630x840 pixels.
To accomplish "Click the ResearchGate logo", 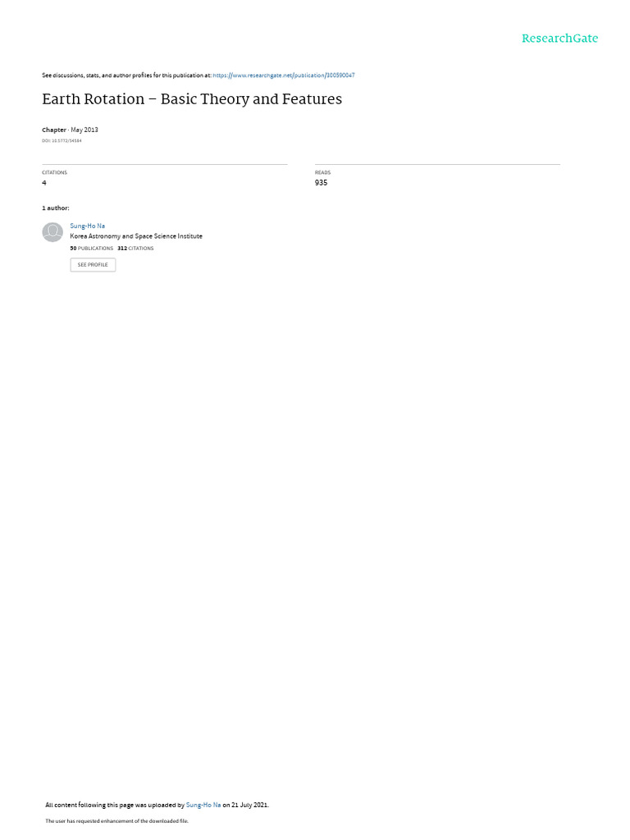I will 559,39.
